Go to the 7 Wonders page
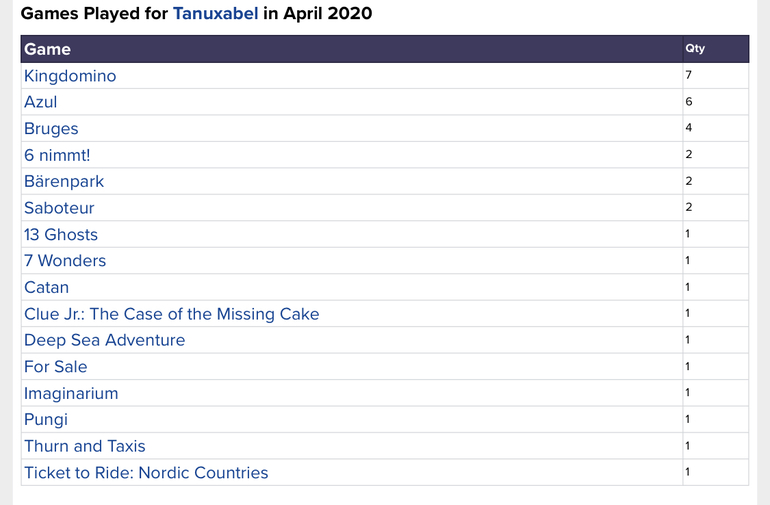The height and width of the screenshot is (505, 770). coord(65,261)
